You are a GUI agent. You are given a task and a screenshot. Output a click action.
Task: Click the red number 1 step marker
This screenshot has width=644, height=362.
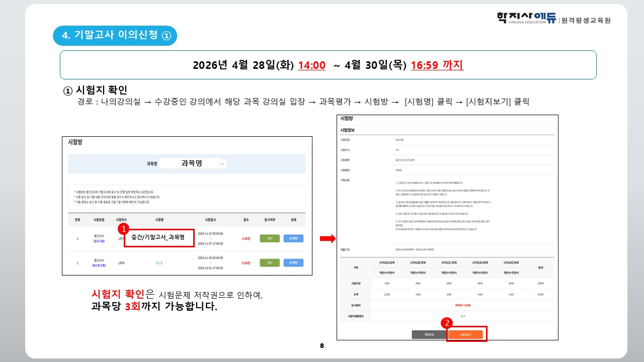(122, 229)
